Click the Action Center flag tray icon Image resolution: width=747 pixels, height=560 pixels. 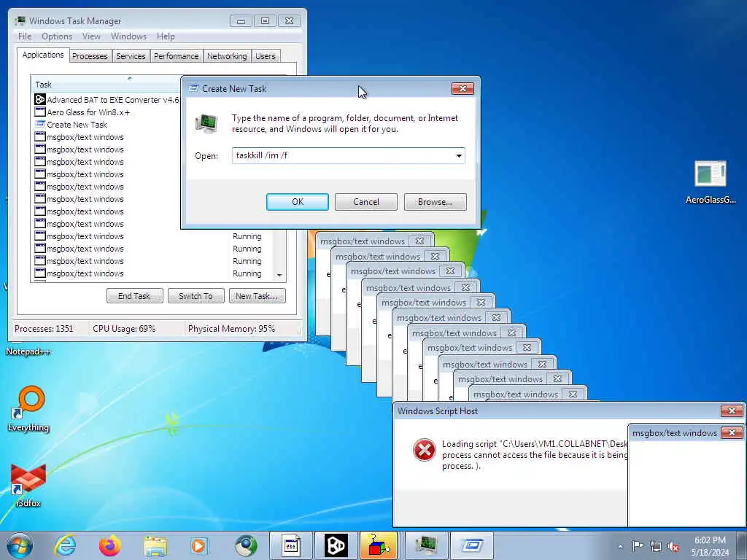(638, 546)
